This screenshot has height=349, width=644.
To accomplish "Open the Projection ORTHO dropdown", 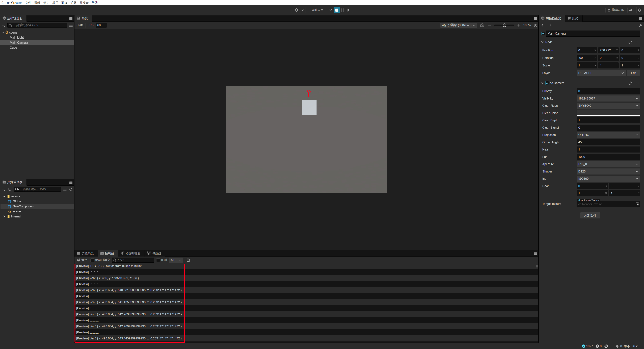I will 608,135.
